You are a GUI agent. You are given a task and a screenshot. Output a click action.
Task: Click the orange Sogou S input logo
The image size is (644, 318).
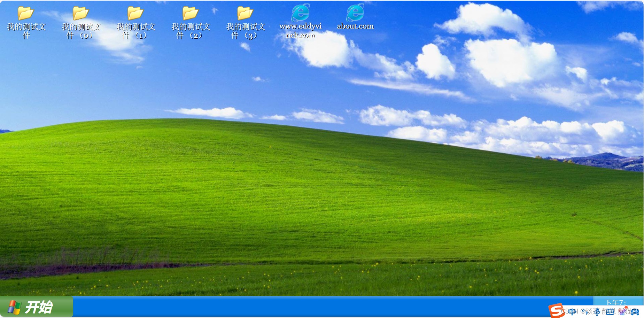(x=557, y=310)
